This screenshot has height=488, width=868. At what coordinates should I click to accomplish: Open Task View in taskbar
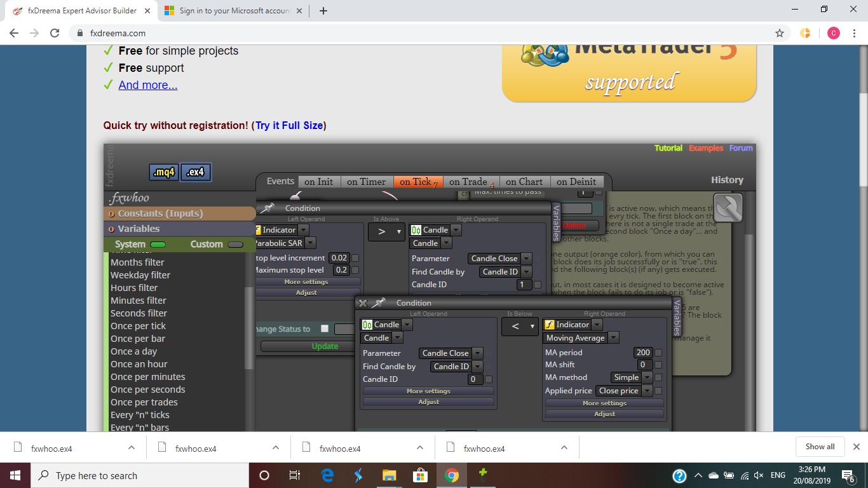click(x=294, y=475)
